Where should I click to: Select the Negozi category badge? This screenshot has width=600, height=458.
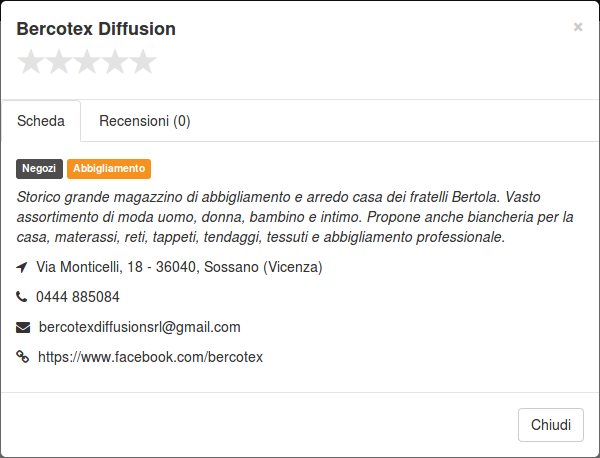[39, 169]
